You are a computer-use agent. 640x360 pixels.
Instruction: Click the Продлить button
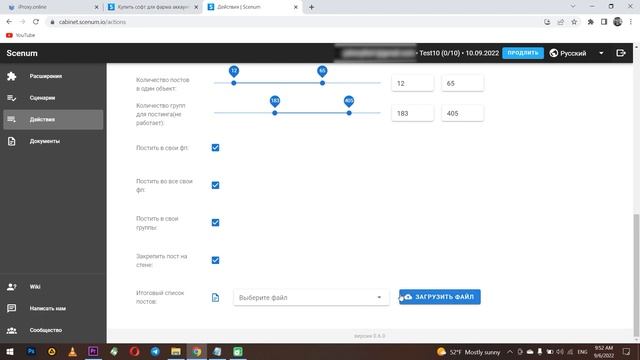click(523, 53)
